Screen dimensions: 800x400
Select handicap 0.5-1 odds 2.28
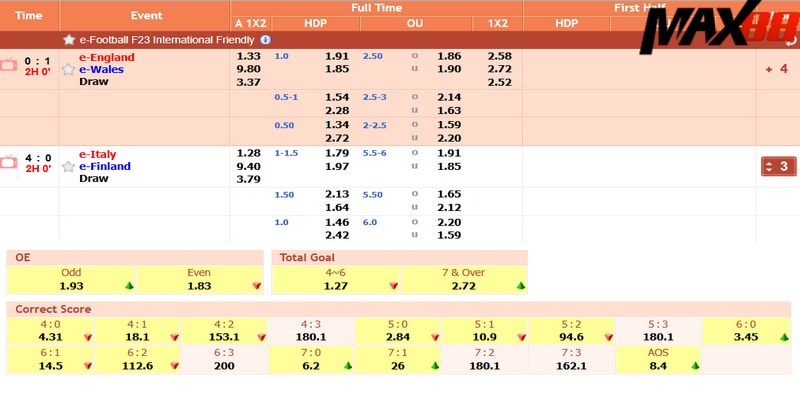337,110
